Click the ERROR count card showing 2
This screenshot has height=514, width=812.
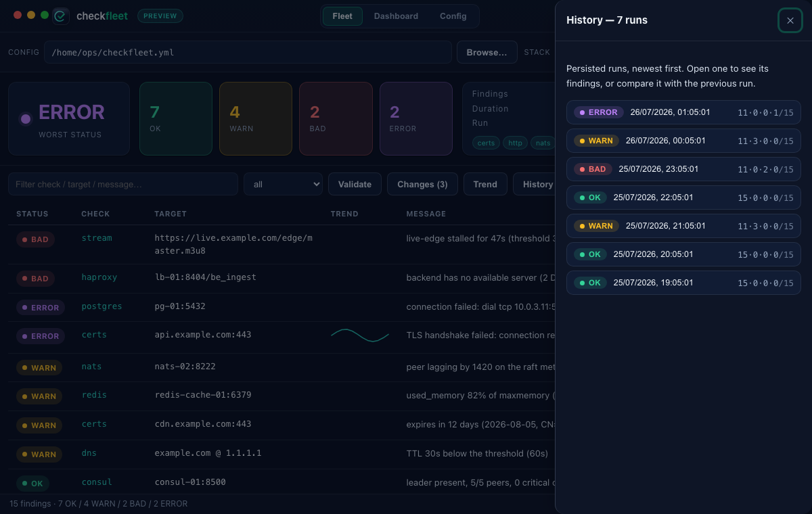(x=416, y=119)
